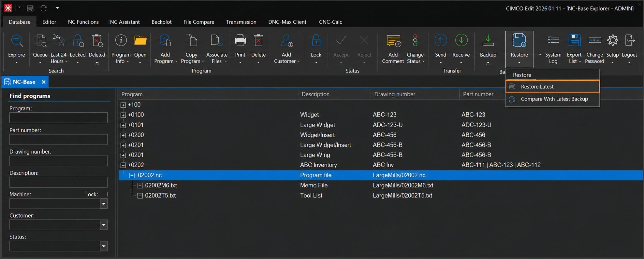
Task: Click the Print icon
Action: [x=240, y=40]
